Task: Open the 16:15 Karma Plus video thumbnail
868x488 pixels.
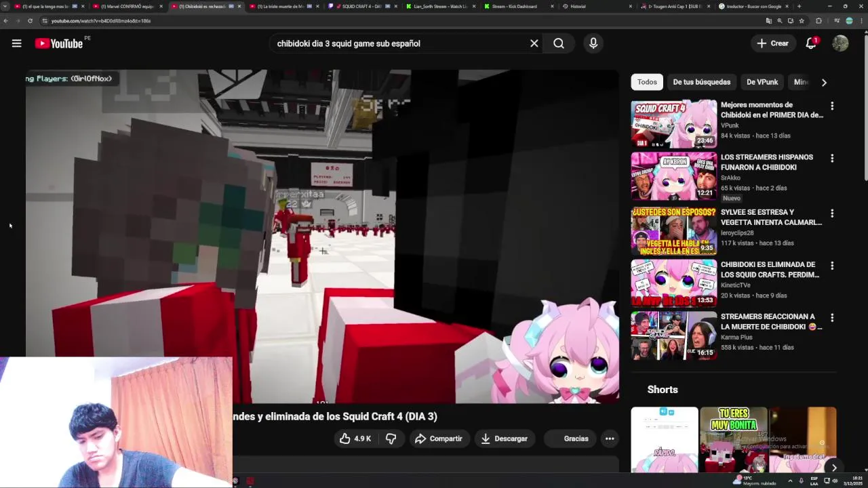Action: click(673, 335)
